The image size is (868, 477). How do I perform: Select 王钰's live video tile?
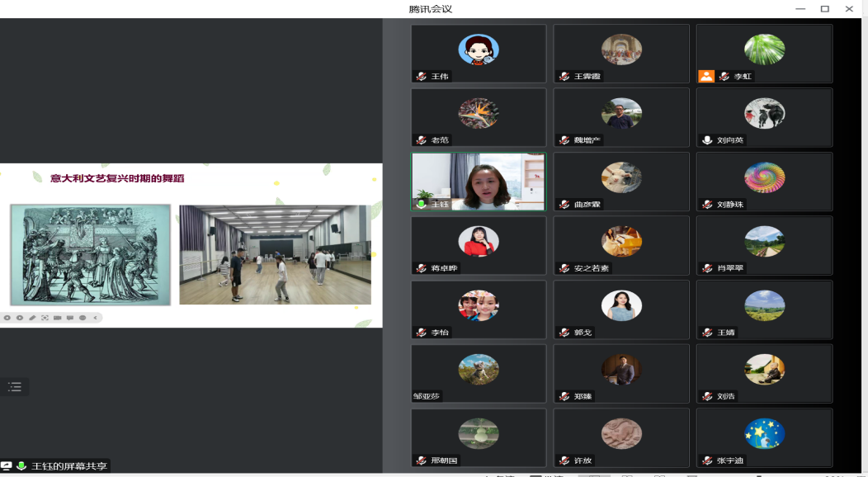point(479,182)
